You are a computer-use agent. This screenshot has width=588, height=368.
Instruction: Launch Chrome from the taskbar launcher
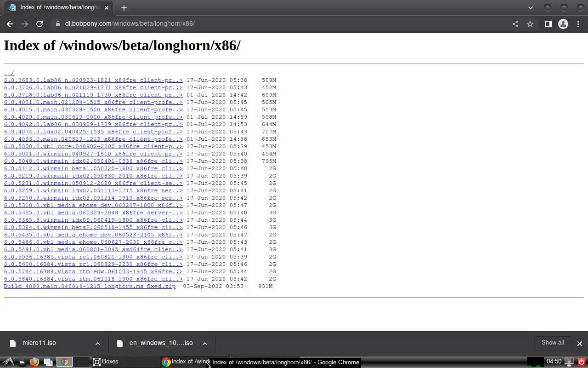click(x=64, y=362)
